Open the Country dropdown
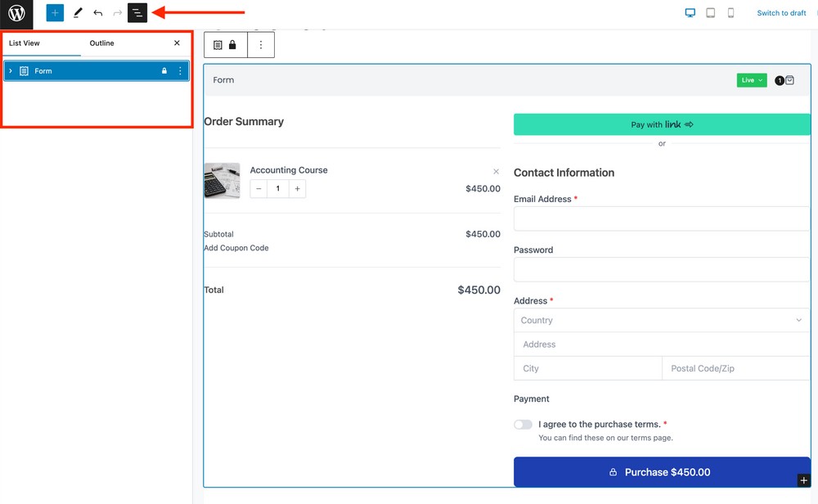This screenshot has width=818, height=504. pos(661,320)
